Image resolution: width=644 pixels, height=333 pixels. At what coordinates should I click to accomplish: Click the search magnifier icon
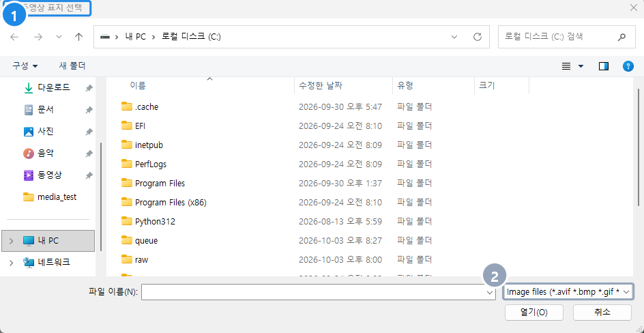[621, 37]
